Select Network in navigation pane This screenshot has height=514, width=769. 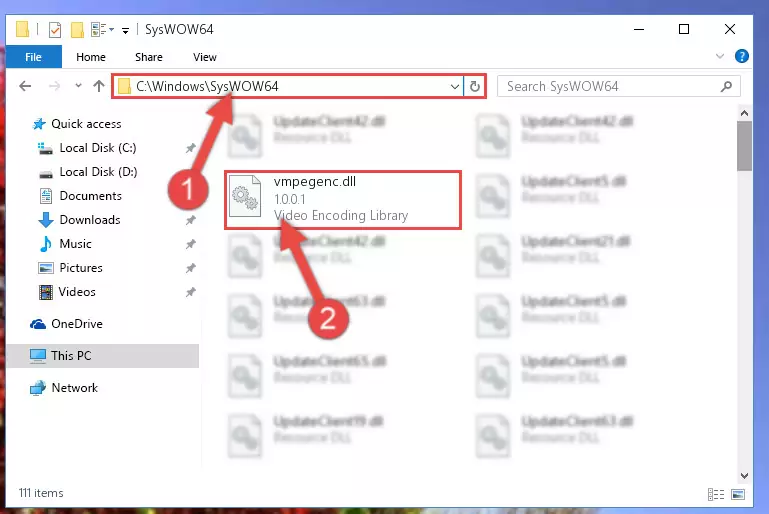click(75, 387)
